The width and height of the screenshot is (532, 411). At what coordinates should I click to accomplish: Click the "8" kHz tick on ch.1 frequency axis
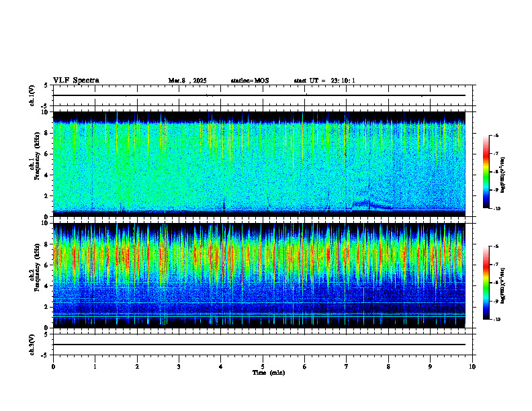tap(46, 133)
